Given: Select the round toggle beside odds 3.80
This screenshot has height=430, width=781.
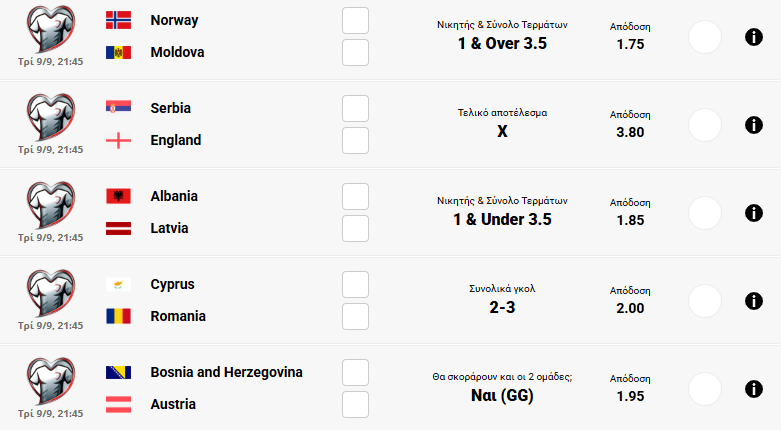Looking at the screenshot, I should pos(705,125).
